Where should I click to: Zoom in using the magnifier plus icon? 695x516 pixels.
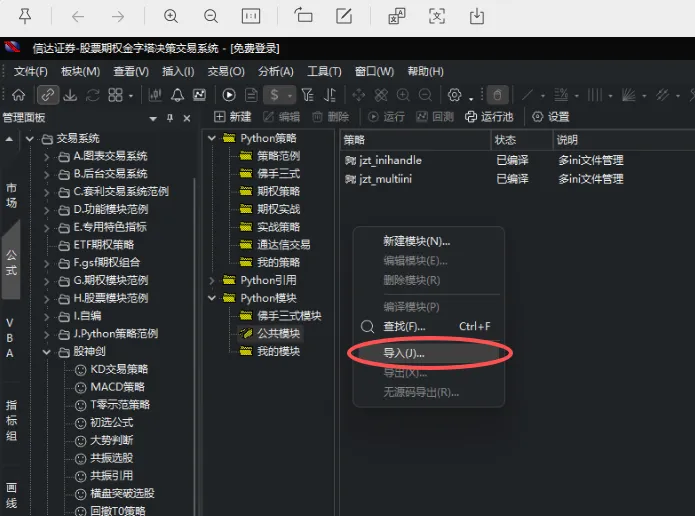coord(171,16)
